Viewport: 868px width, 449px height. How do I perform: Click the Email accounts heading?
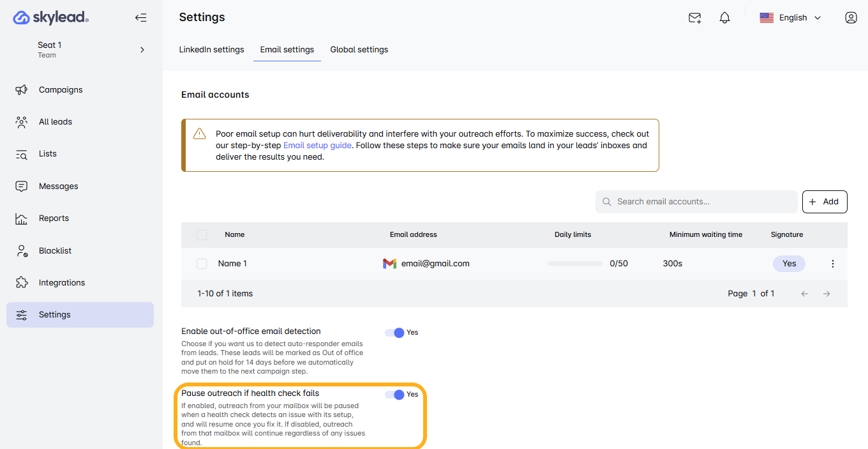click(x=215, y=95)
